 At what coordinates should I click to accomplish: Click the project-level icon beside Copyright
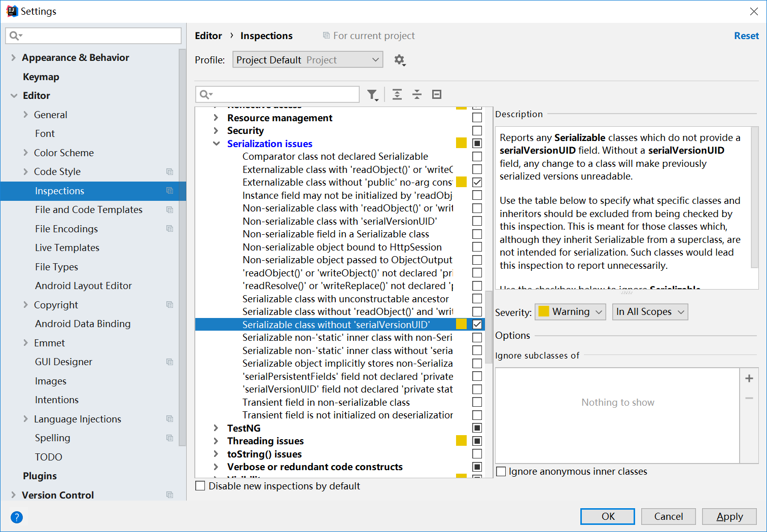click(x=170, y=305)
